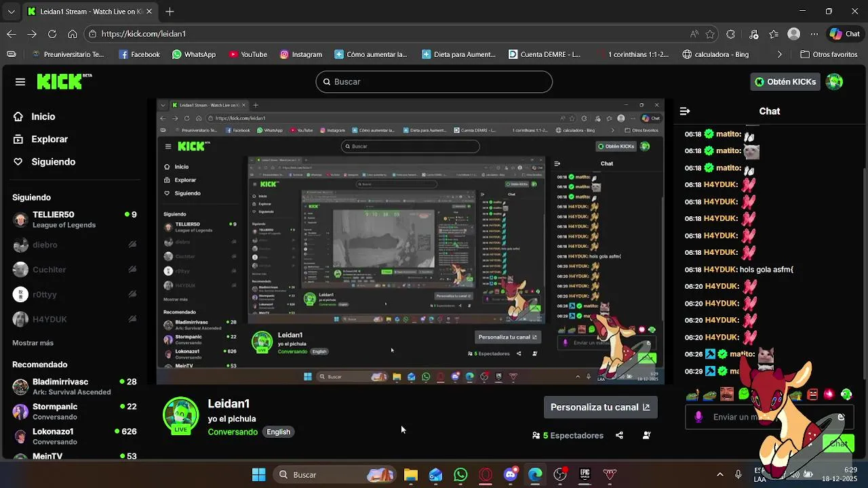Collapse the chat panel arrow icon

click(x=685, y=111)
